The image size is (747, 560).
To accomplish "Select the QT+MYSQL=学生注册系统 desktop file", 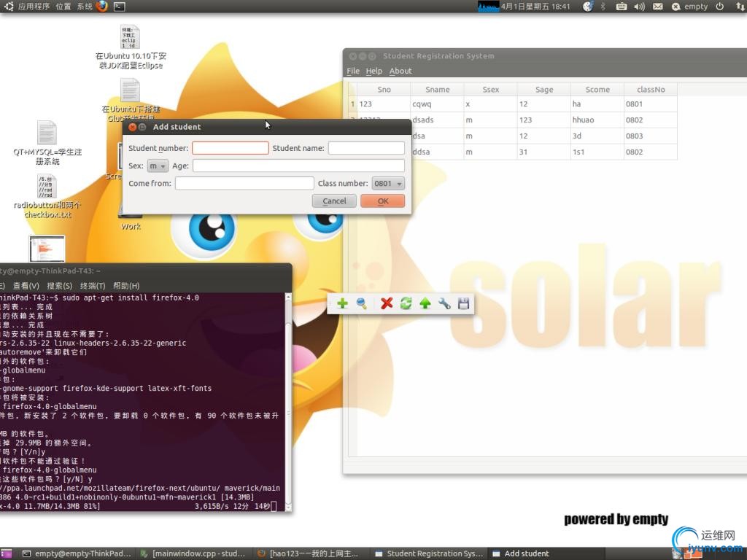I will [x=47, y=143].
